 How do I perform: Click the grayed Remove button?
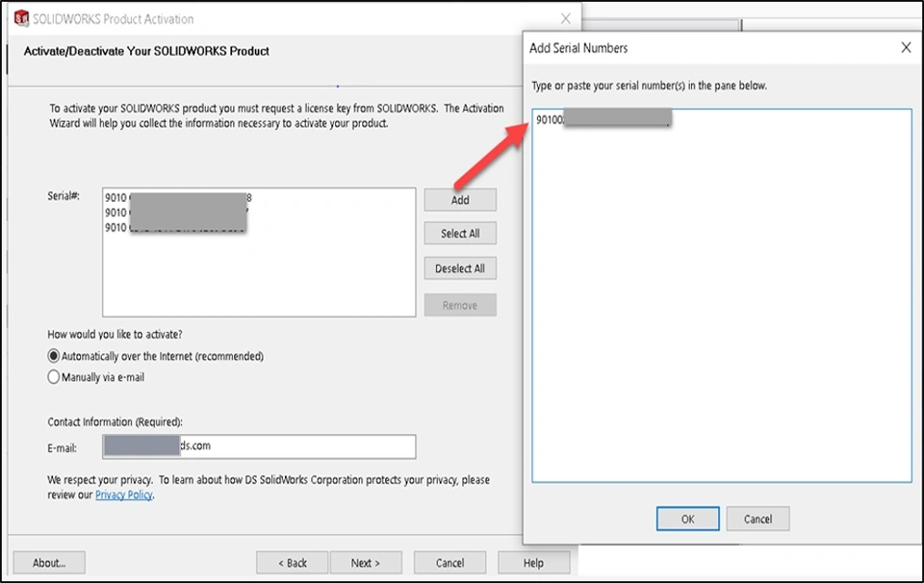pos(460,305)
